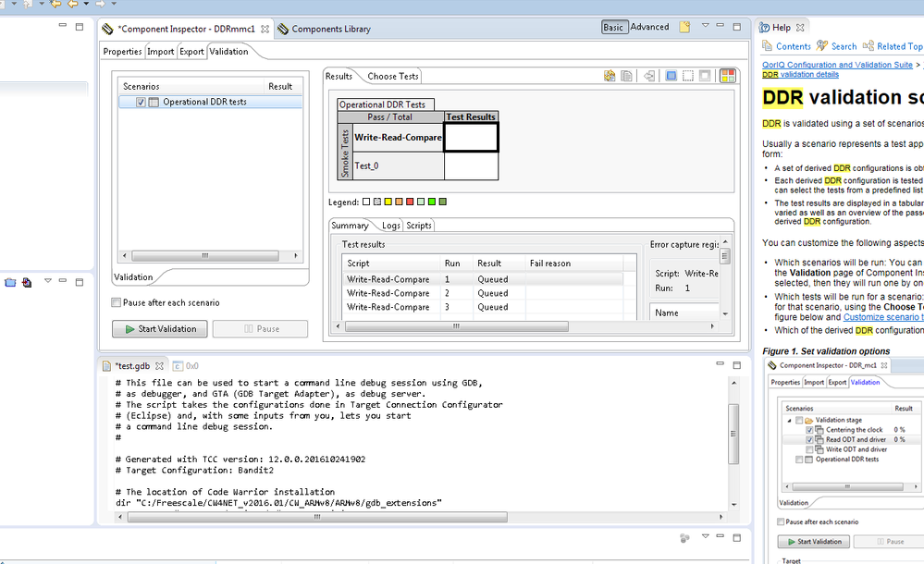Image resolution: width=924 pixels, height=564 pixels.
Task: Open Customize scenario link in help text
Action: point(883,317)
